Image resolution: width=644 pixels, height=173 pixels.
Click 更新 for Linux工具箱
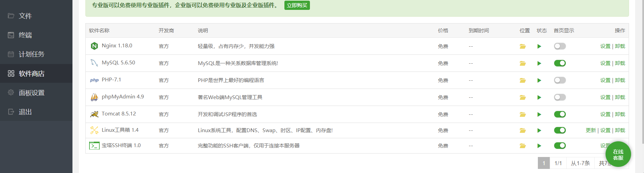(x=591, y=130)
